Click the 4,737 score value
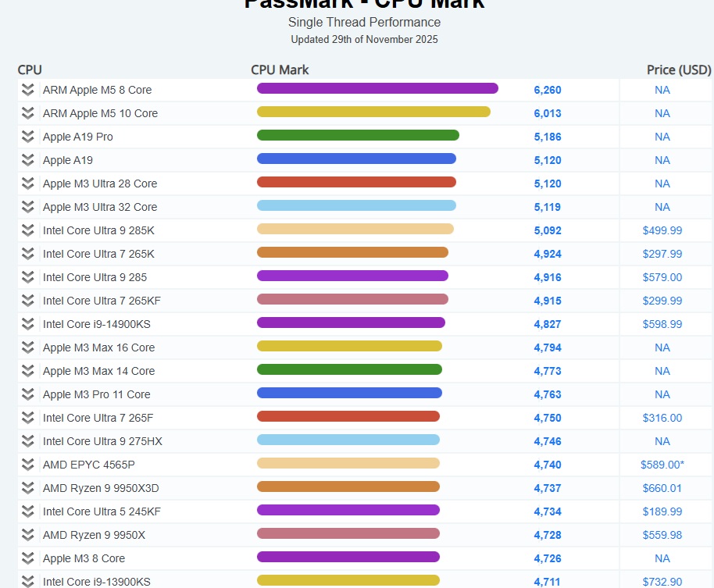The image size is (714, 588). pos(548,488)
